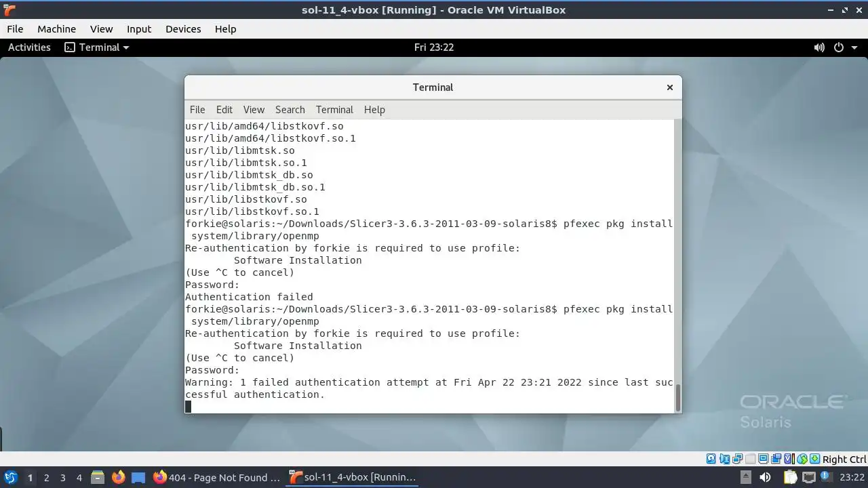Click the host wired network tray icon

[809, 477]
